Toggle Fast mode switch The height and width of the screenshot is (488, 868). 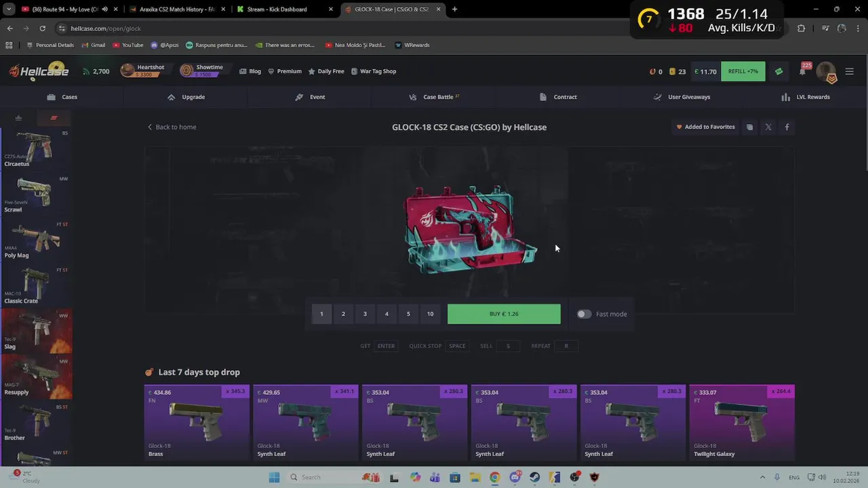coord(584,314)
